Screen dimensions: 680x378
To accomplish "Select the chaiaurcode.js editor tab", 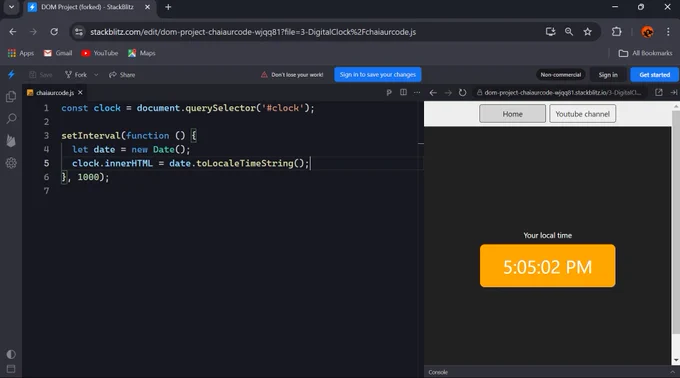I will [55, 92].
